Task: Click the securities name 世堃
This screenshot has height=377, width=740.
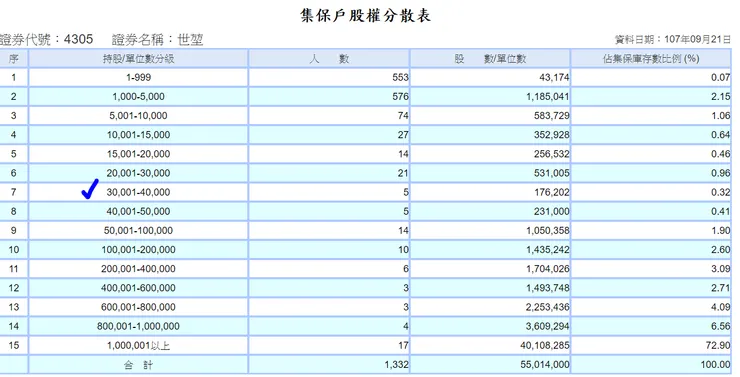Action: click(190, 39)
